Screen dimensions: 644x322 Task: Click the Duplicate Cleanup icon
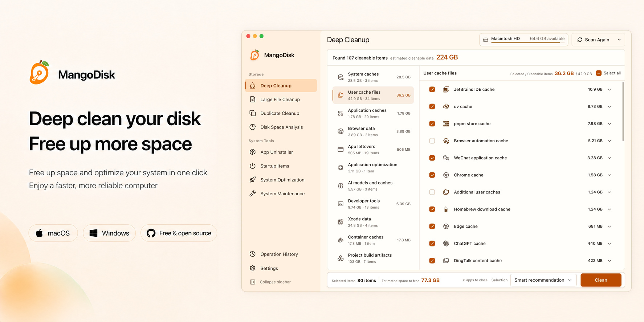tap(253, 113)
